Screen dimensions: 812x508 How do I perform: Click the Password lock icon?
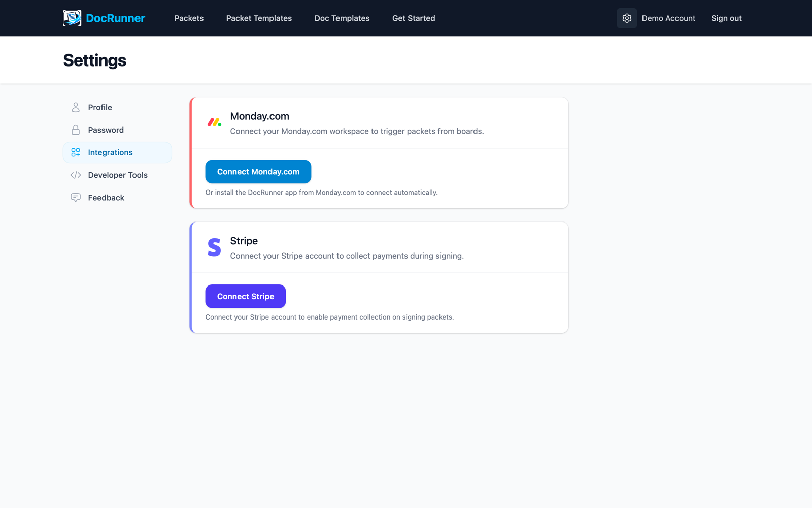coord(76,130)
